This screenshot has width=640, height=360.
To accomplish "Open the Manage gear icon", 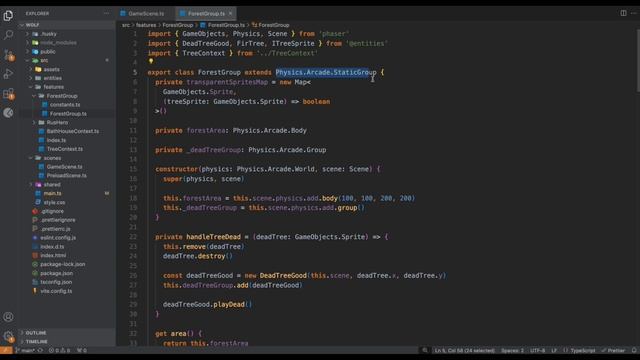I will coord(8,336).
